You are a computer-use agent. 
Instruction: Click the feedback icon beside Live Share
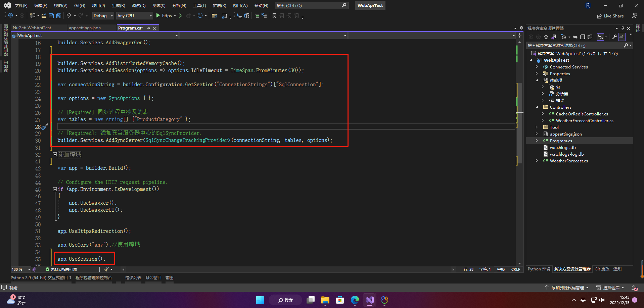click(635, 16)
